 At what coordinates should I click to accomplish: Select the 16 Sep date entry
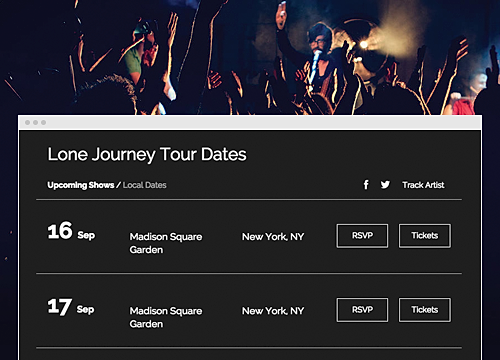(x=71, y=231)
